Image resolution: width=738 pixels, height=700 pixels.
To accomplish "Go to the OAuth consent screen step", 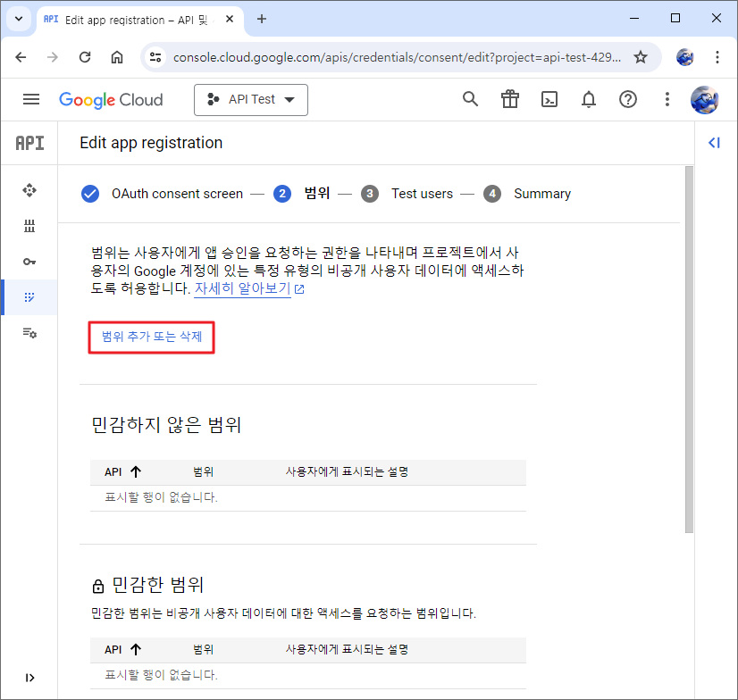I will pos(162,194).
